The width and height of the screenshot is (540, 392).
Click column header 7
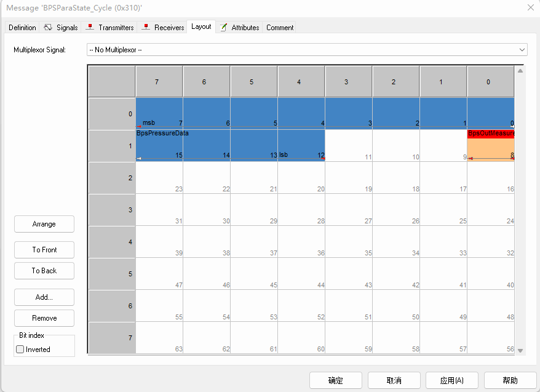click(159, 82)
